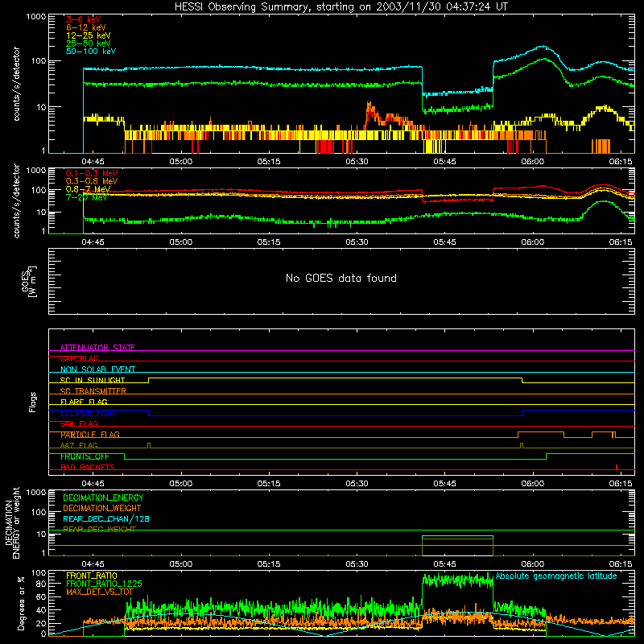Click the 05:30 tick label under top plot
This screenshot has width=644, height=644.
pos(357,162)
